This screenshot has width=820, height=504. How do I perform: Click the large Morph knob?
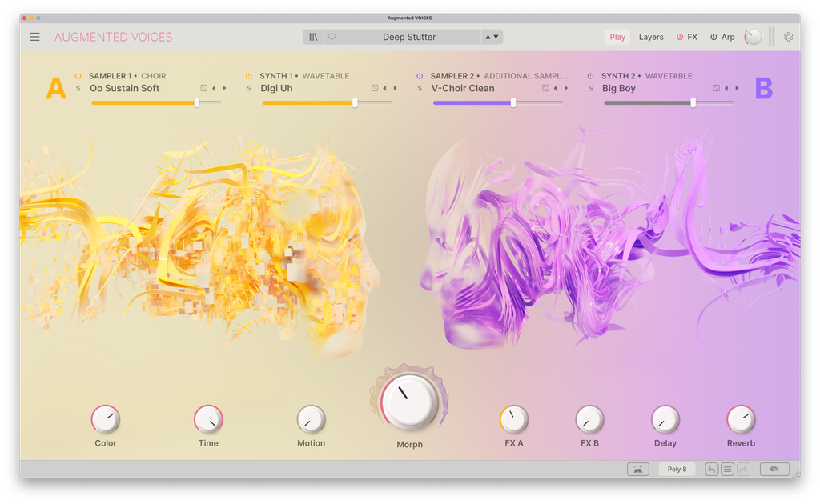pos(409,402)
